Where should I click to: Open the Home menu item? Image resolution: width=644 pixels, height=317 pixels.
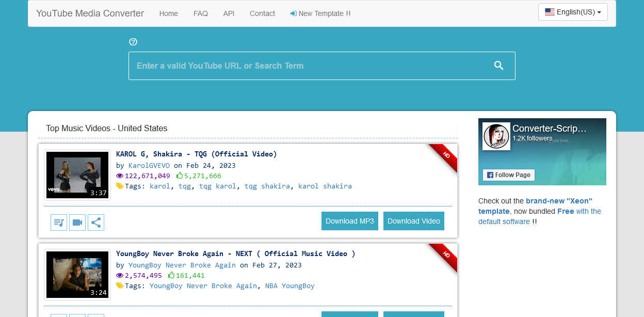pyautogui.click(x=169, y=13)
